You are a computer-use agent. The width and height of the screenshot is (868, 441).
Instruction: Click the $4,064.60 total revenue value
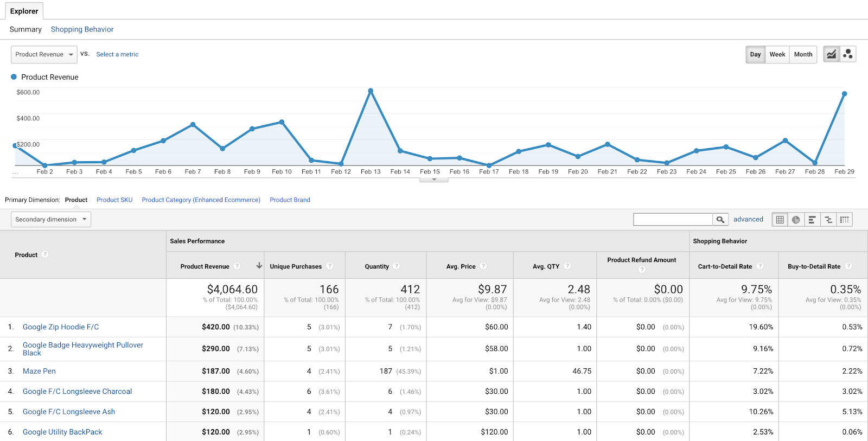point(232,290)
